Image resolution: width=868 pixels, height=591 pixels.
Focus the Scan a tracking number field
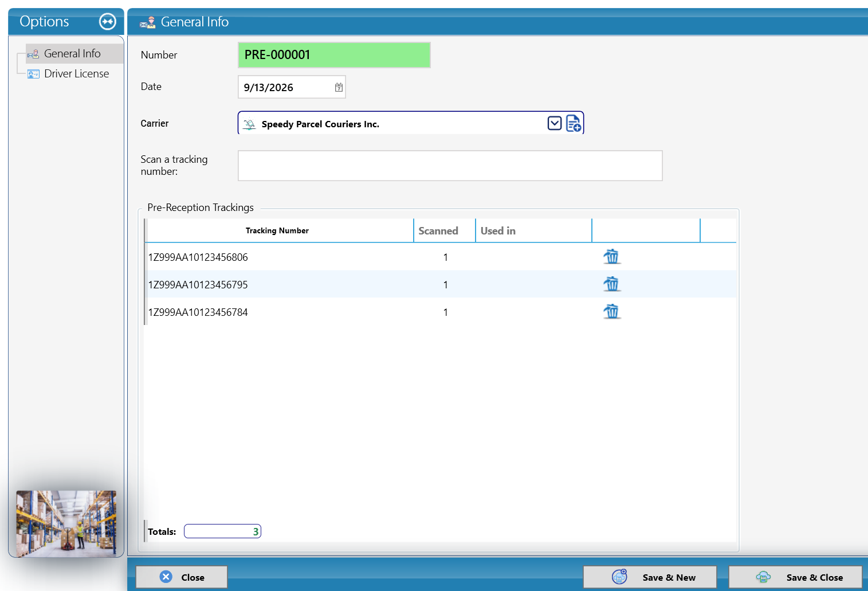pyautogui.click(x=450, y=166)
